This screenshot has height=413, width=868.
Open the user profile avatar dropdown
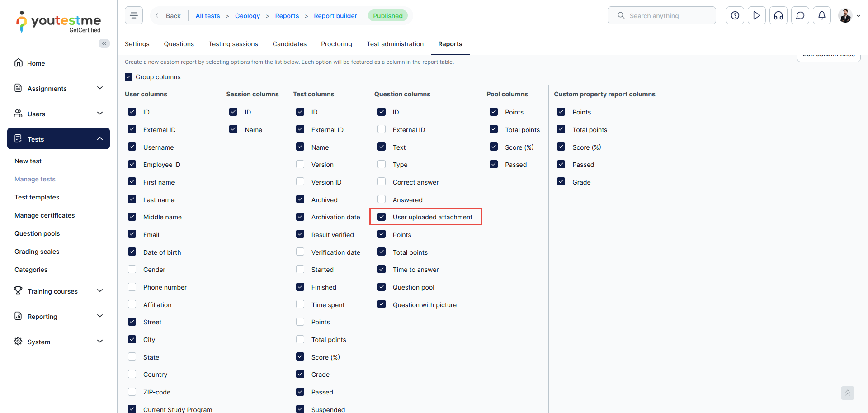tap(849, 15)
